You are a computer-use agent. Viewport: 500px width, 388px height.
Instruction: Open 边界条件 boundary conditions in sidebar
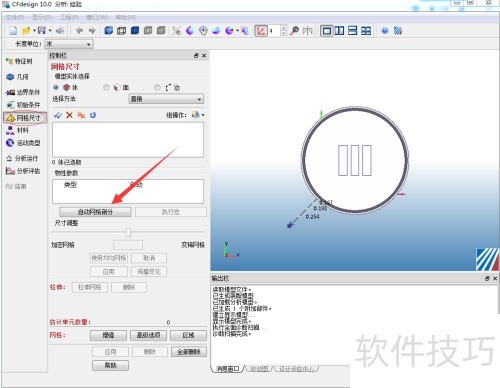click(x=23, y=92)
